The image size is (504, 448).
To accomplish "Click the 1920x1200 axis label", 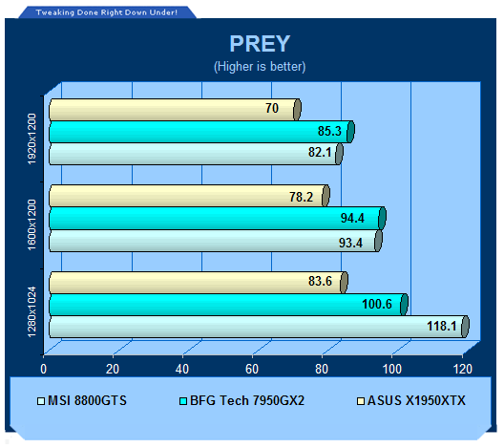I will click(31, 139).
